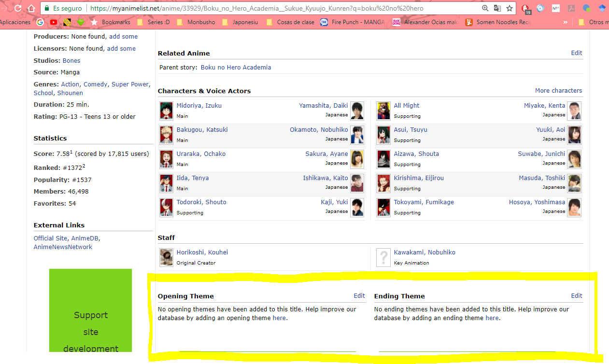Expand the hidden bookmarks overflow chevron
Screen dimensions: 609x364
(566, 22)
